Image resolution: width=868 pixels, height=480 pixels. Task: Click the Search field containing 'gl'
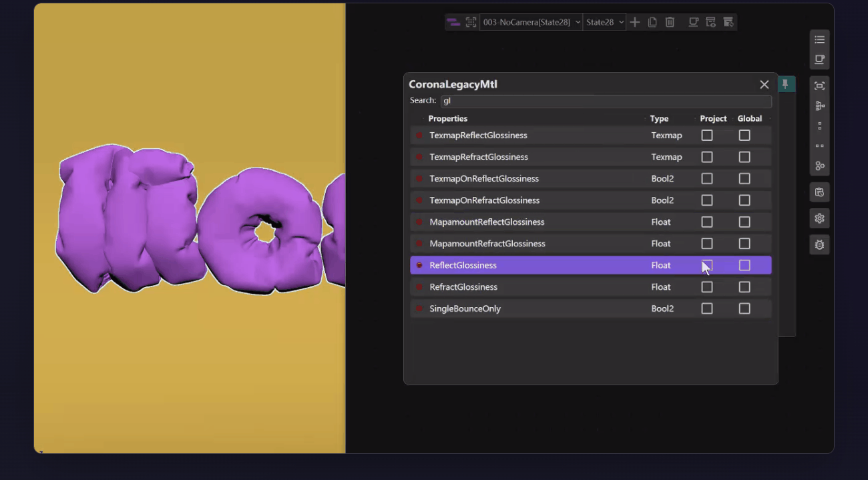point(605,101)
